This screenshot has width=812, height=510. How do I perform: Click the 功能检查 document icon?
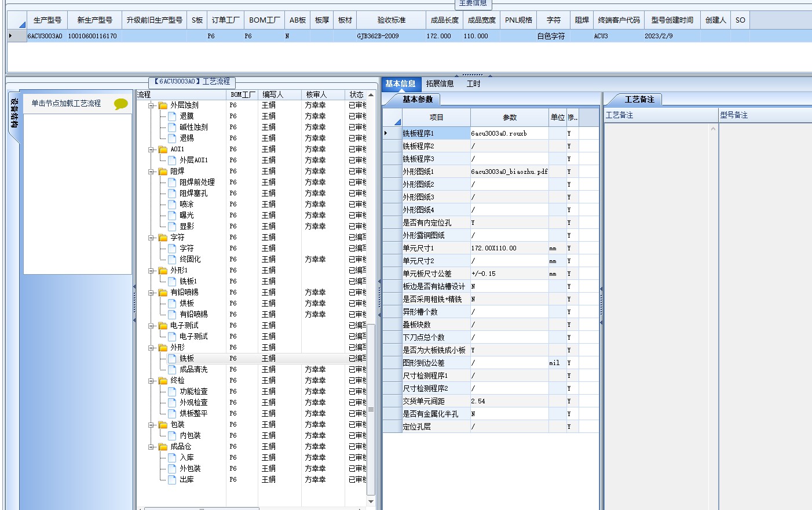(172, 391)
